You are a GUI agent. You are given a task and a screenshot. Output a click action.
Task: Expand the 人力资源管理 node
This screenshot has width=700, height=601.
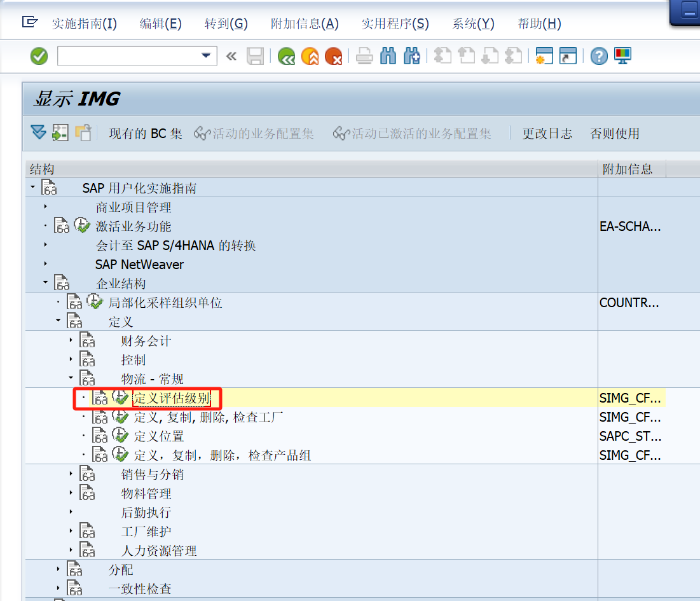[71, 550]
